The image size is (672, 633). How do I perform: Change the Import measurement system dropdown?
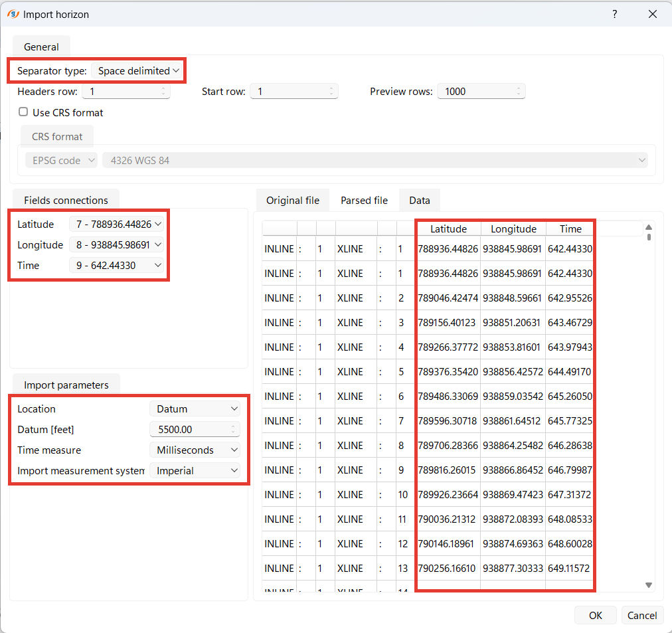pyautogui.click(x=195, y=471)
